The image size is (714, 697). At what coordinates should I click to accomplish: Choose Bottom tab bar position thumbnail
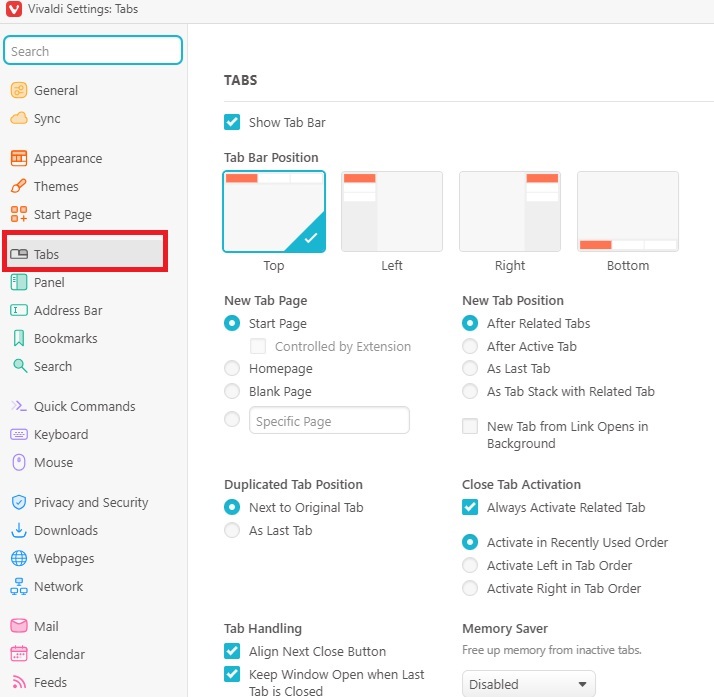[628, 211]
